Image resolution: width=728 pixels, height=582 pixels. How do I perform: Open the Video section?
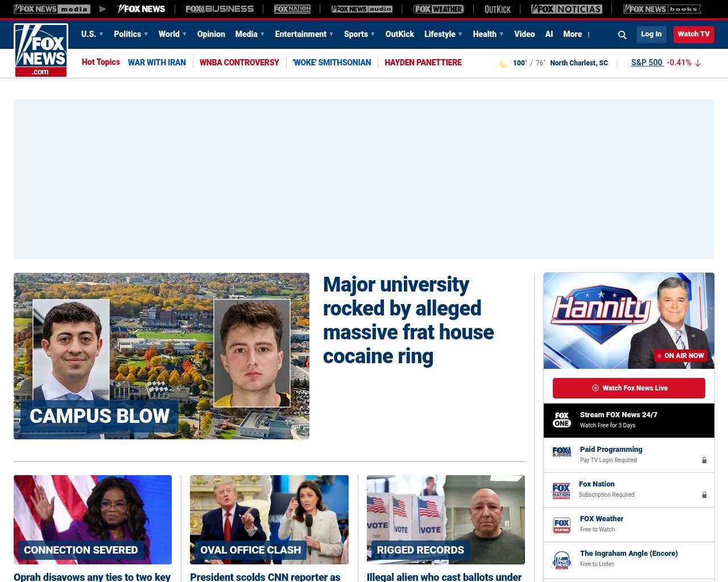524,34
